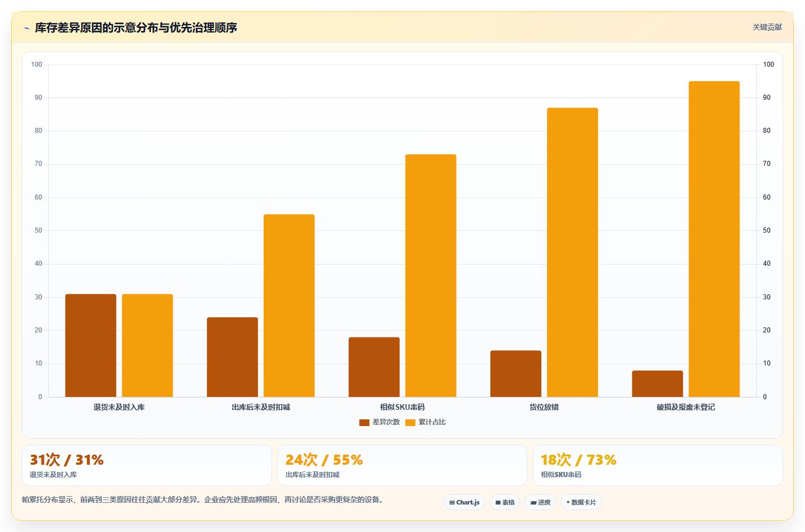Click the 破损及报废未登记 x-axis label
805x532 pixels.
tap(686, 407)
